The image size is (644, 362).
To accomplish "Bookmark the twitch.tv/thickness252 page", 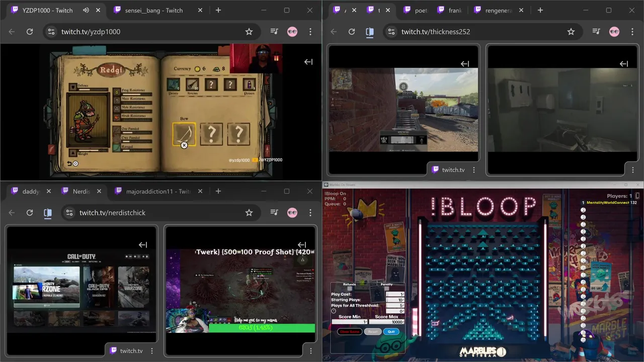I will [x=571, y=32].
